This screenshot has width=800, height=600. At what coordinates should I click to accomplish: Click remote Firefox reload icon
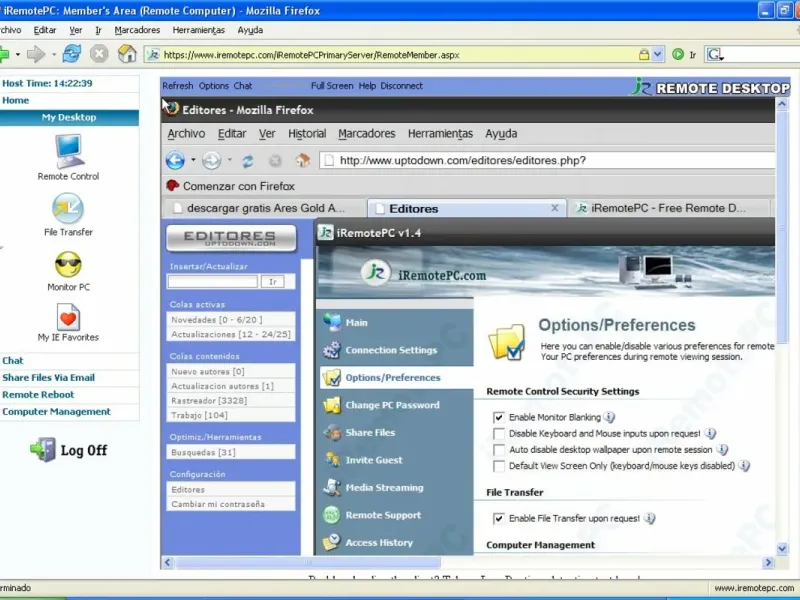click(247, 161)
